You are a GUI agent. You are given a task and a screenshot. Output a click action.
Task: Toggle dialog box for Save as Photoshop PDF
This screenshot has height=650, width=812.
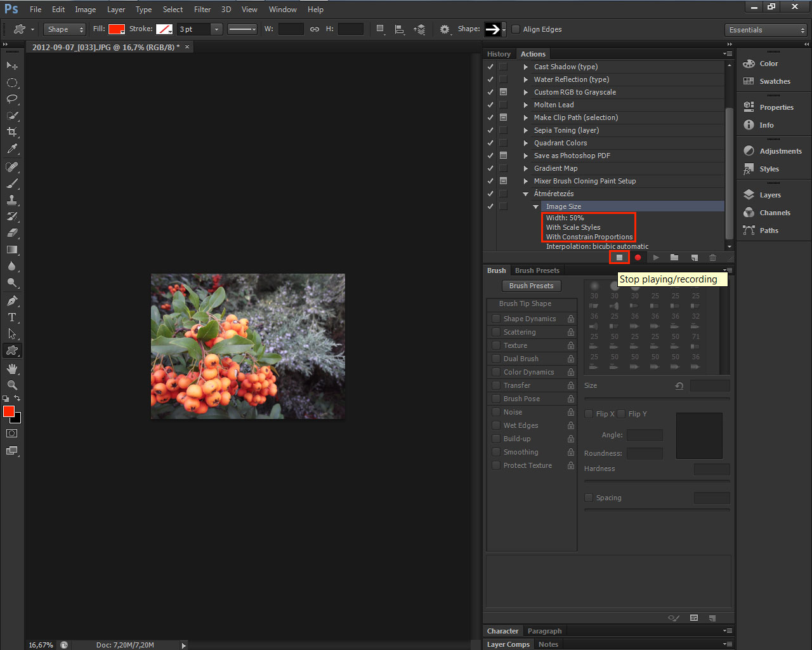tap(503, 156)
